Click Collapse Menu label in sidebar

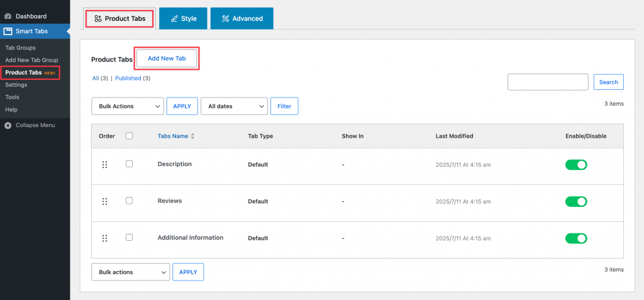tap(35, 125)
